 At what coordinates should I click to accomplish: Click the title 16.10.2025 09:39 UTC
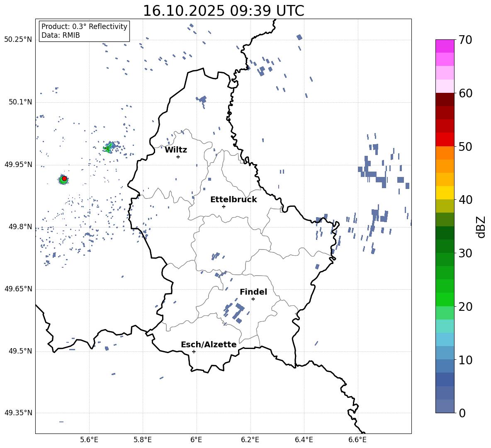(223, 11)
